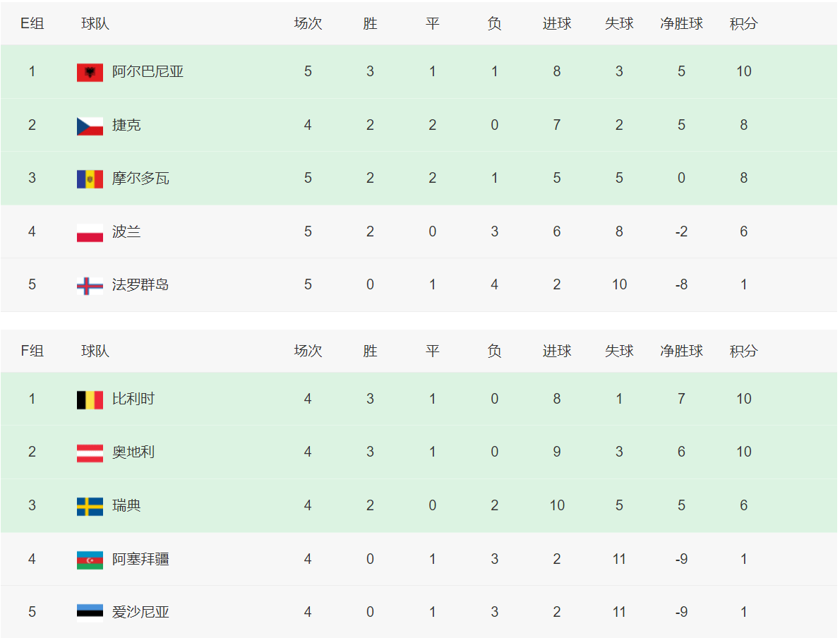Open team name 爱沙尼亚

140,612
